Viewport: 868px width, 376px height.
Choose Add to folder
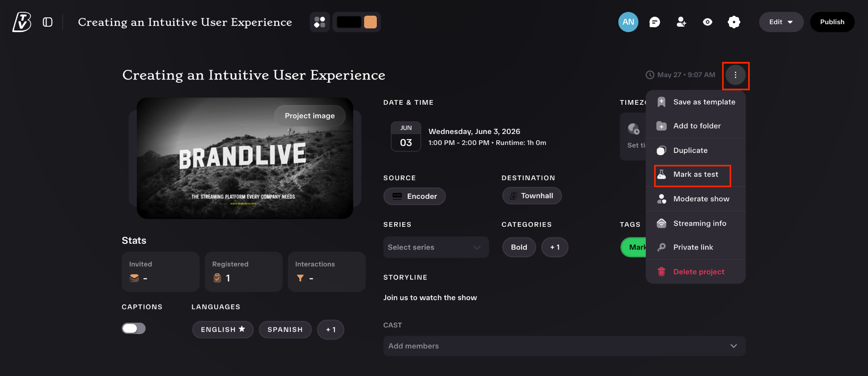click(x=696, y=126)
